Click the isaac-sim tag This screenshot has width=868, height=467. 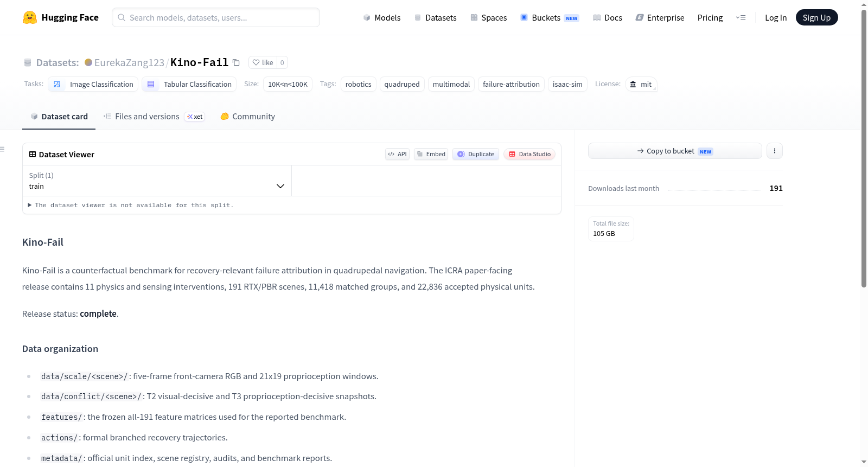coord(567,84)
